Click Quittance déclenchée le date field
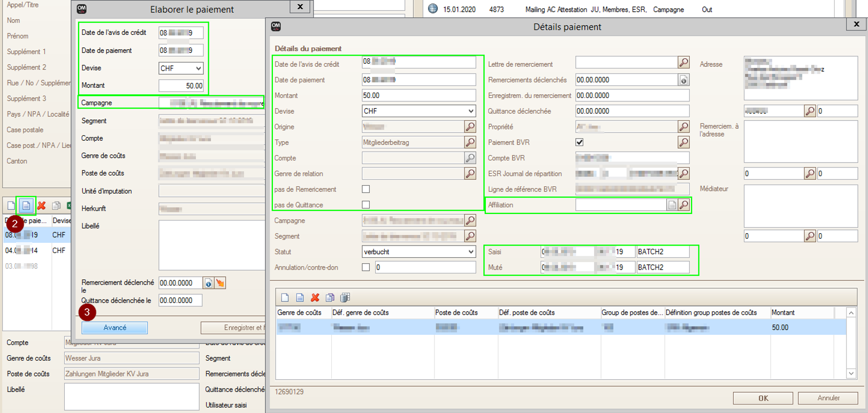Viewport: 868px width, 413px height. click(x=180, y=301)
